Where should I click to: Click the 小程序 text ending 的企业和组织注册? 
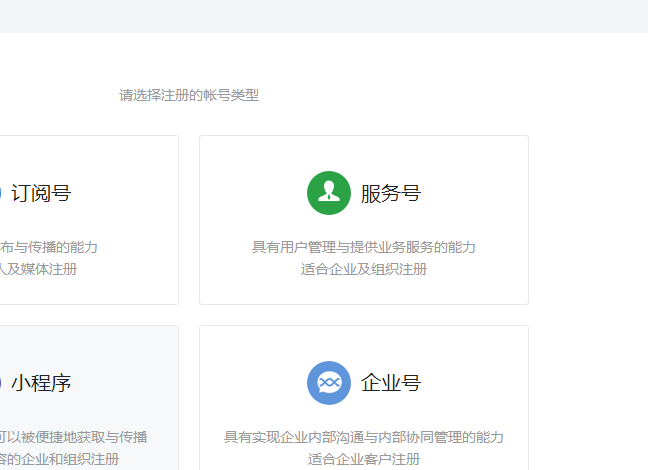pyautogui.click(x=60, y=459)
